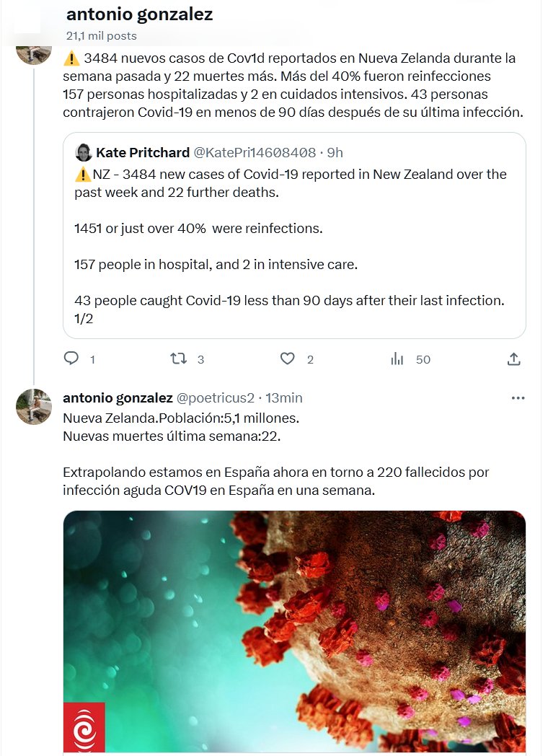Click the 50 views count
The width and height of the screenshot is (548, 756).
pos(423,359)
